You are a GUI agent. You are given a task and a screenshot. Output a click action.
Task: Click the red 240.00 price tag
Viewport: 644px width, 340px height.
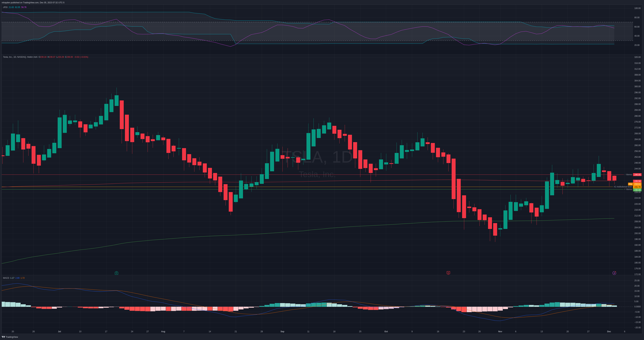[637, 175]
